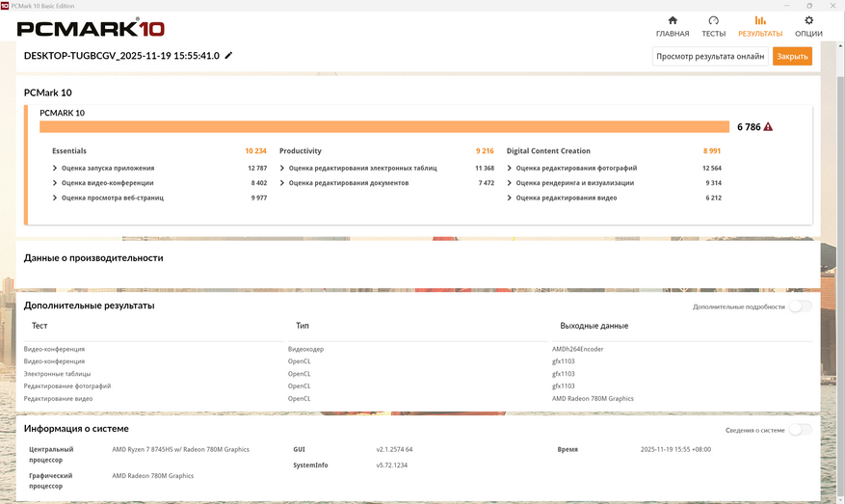Click GUI version v2.1.2574 64

tap(394, 450)
